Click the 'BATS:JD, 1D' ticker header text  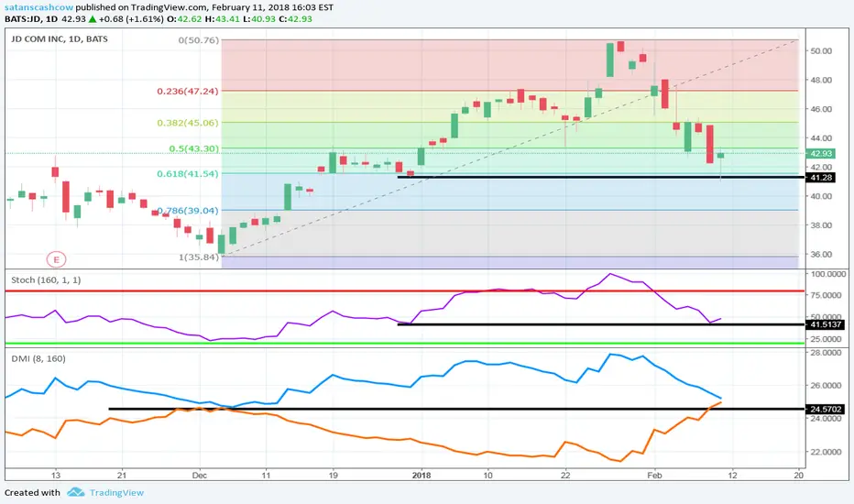click(x=30, y=19)
